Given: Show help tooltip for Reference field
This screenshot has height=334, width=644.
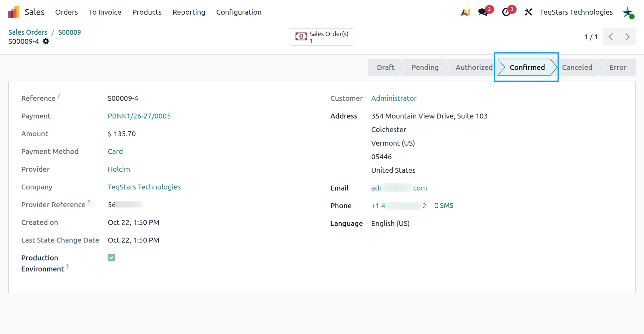Looking at the screenshot, I should pyautogui.click(x=59, y=95).
